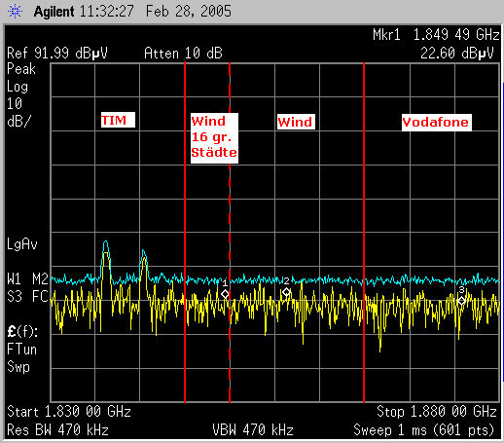Viewport: 504px width, 443px height.
Task: Click the 'Peak' detector label
Action: click(21, 69)
